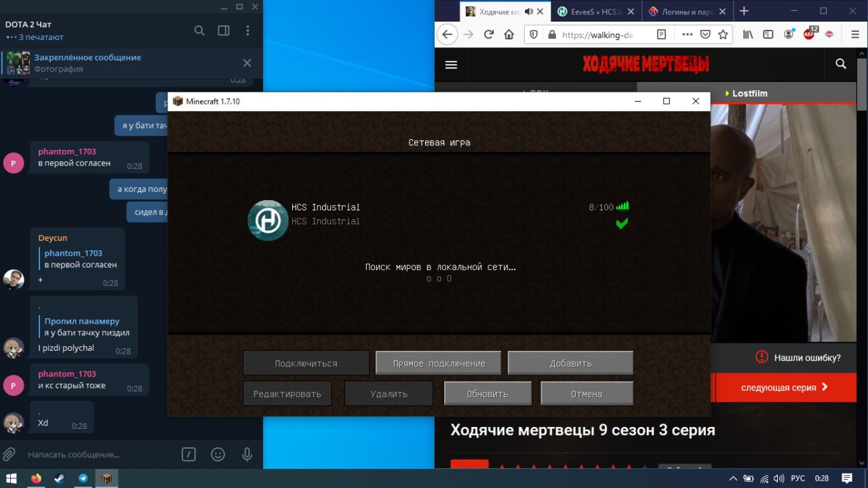This screenshot has width=868, height=488.
Task: Click the greyed 'Подключиться' button in Minecraft
Action: click(x=306, y=363)
